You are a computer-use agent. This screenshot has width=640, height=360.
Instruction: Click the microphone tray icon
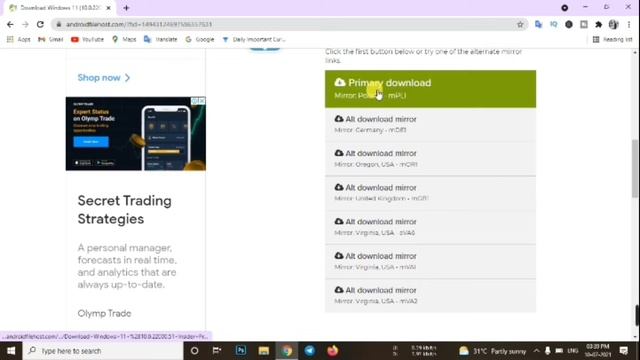point(548,351)
